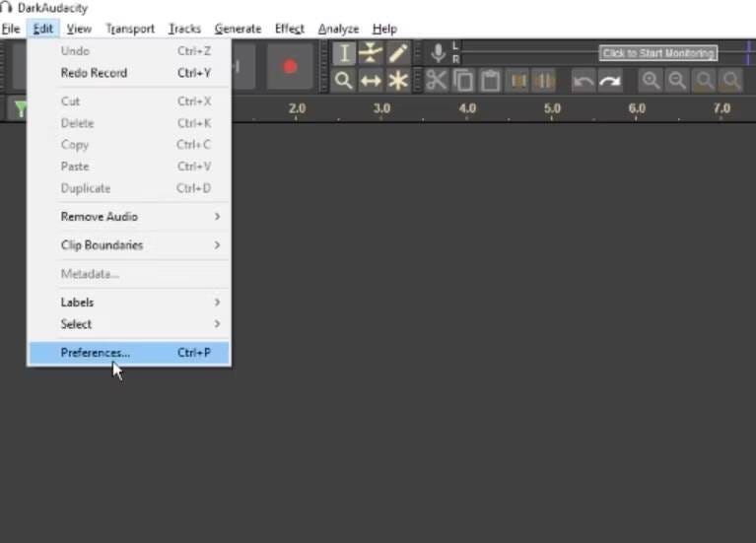Click the Record red dot button
This screenshot has width=756, height=543.
tap(290, 67)
